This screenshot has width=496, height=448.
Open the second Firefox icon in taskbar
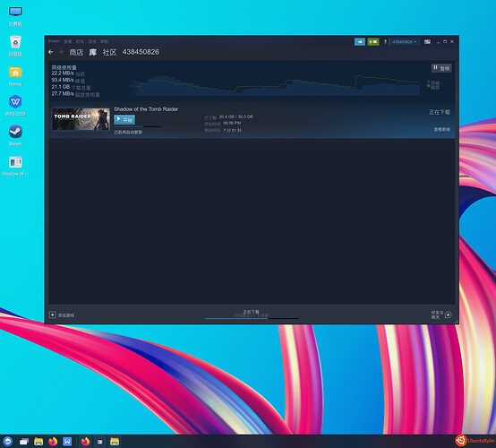(85, 442)
